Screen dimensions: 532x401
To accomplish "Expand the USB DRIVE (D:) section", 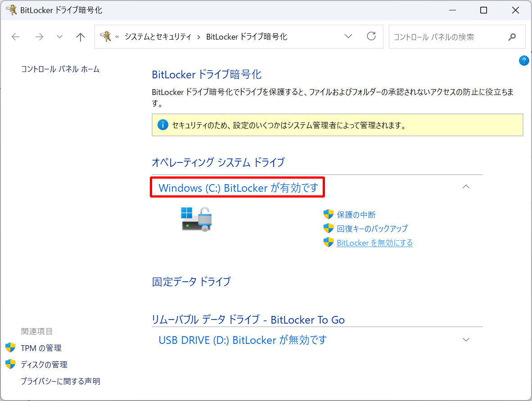I will click(466, 340).
